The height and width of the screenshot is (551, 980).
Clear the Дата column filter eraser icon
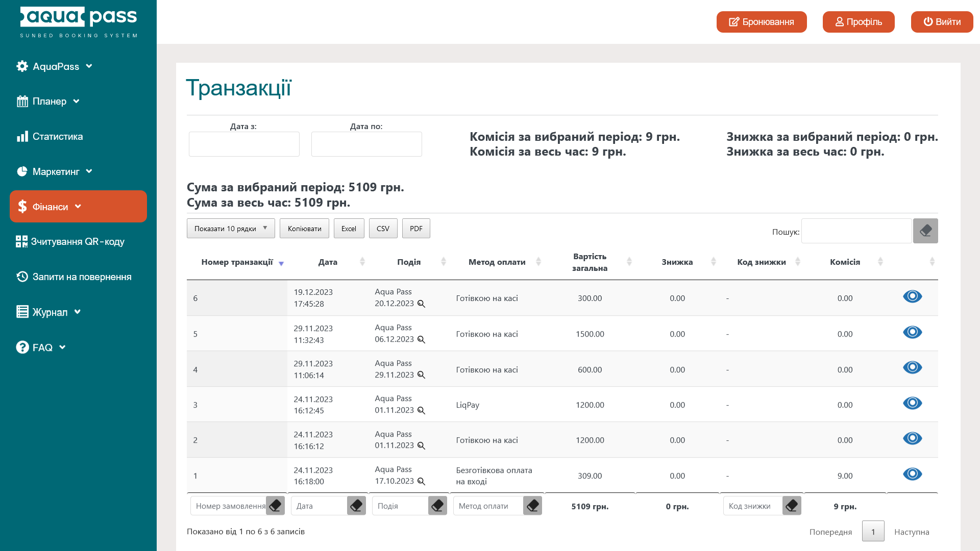click(x=356, y=506)
